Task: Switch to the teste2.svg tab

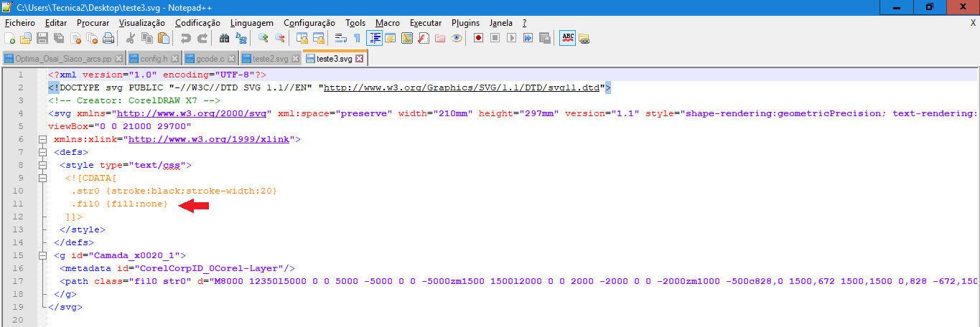Action: point(270,59)
